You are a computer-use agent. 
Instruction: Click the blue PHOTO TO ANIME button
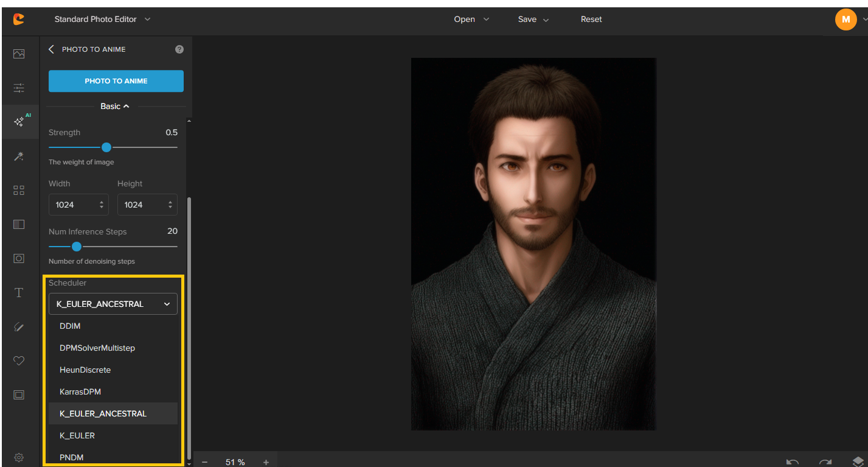[116, 81]
